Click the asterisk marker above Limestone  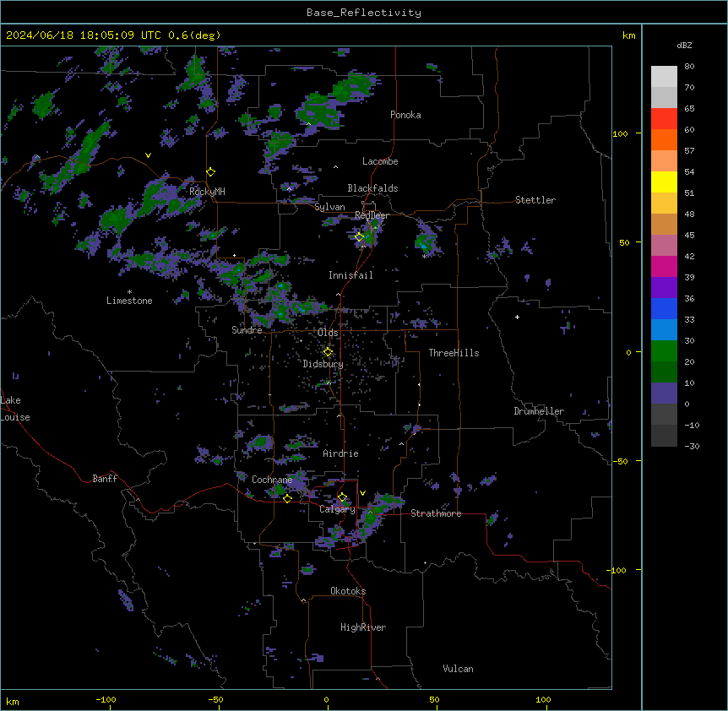pos(129,292)
